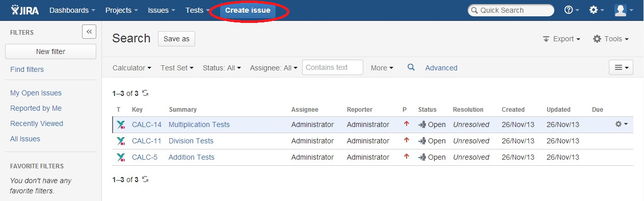Open the administration gear menu
The height and width of the screenshot is (201, 644).
point(596,10)
